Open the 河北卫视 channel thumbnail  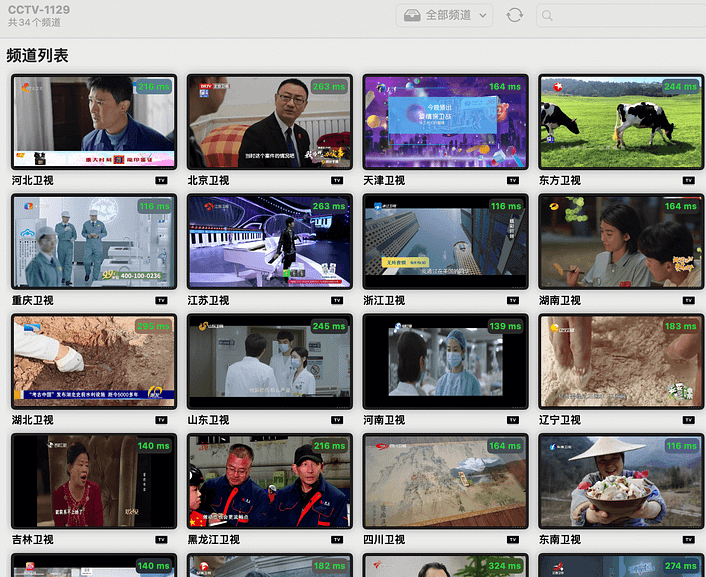click(94, 122)
